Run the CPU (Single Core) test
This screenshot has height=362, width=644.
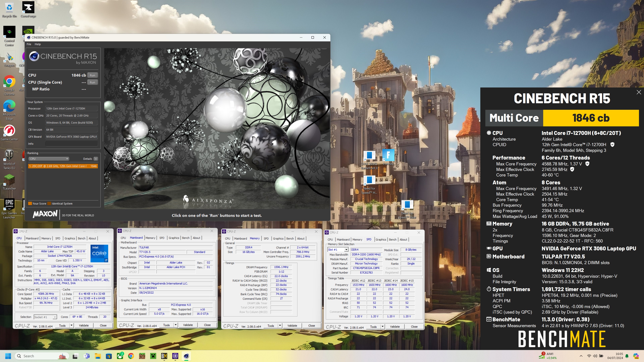point(93,82)
